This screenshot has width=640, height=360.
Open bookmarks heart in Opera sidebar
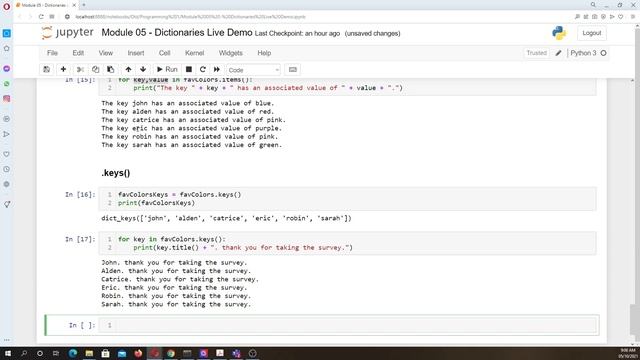[7, 154]
